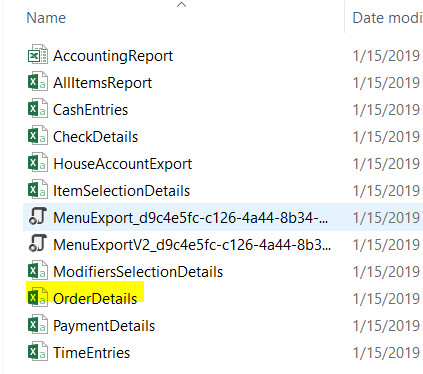Click the PaymentDetails file name
This screenshot has height=374, width=423.
104,326
